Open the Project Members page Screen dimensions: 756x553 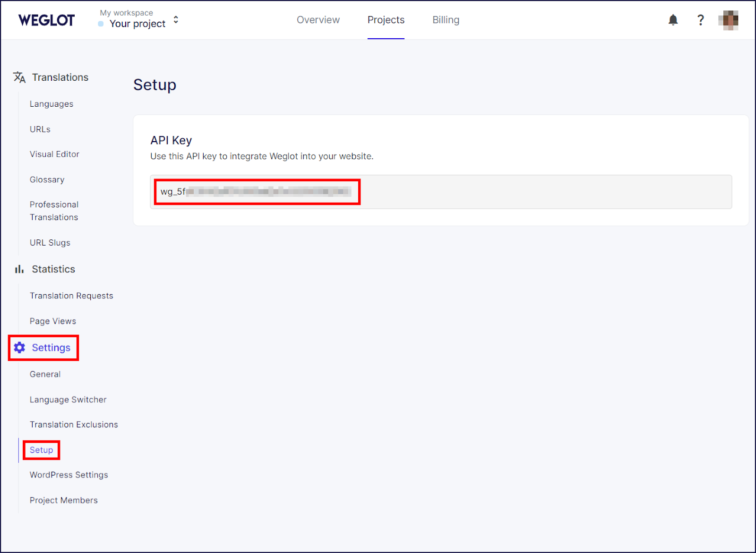pos(63,500)
